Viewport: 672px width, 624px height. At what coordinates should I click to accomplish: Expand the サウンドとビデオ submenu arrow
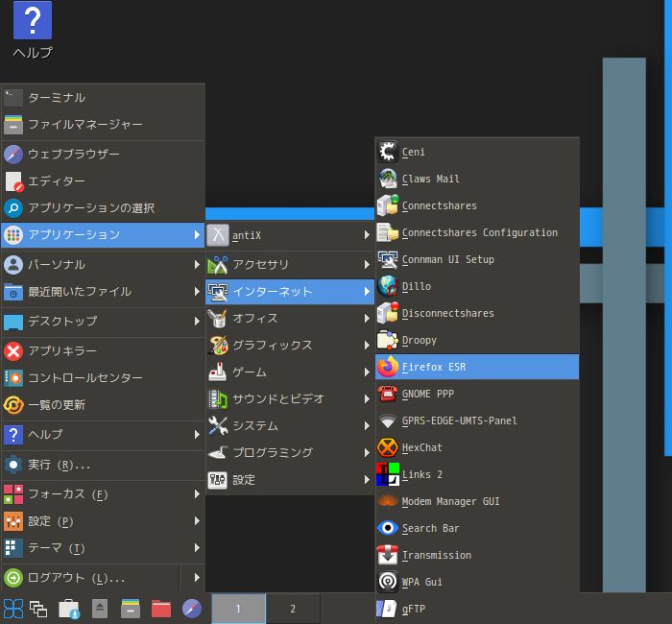pos(367,399)
